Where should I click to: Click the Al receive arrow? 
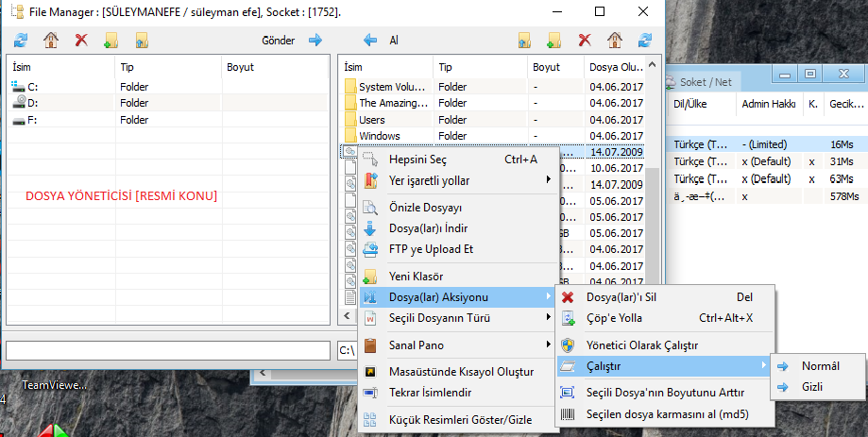(x=370, y=40)
